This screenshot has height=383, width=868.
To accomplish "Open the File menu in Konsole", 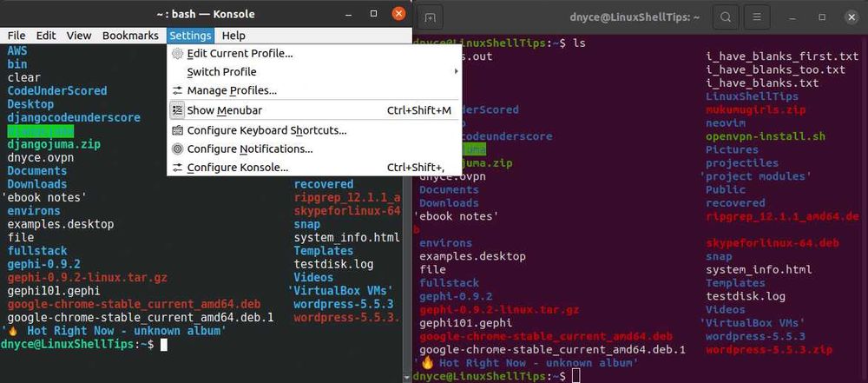I will coord(16,36).
